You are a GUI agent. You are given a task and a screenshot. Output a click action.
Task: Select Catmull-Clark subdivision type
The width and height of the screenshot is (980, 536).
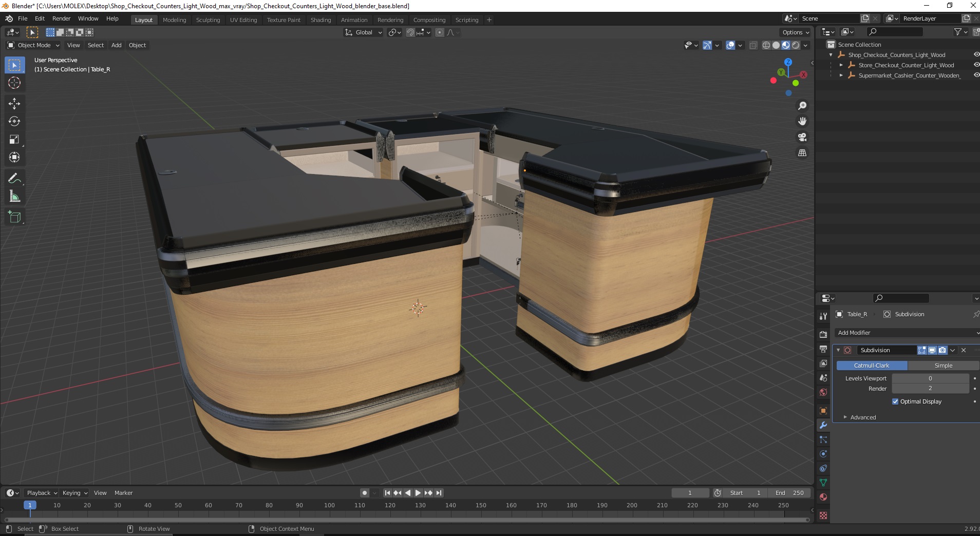point(872,366)
